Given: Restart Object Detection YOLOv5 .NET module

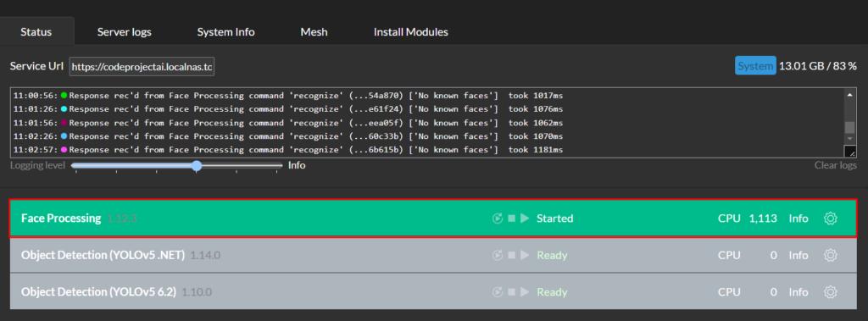Looking at the screenshot, I should (497, 255).
